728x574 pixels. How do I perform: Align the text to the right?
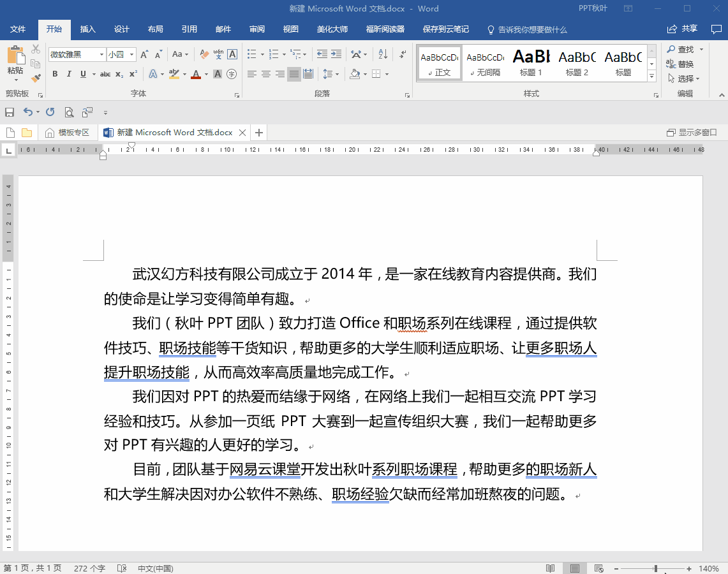coord(279,74)
